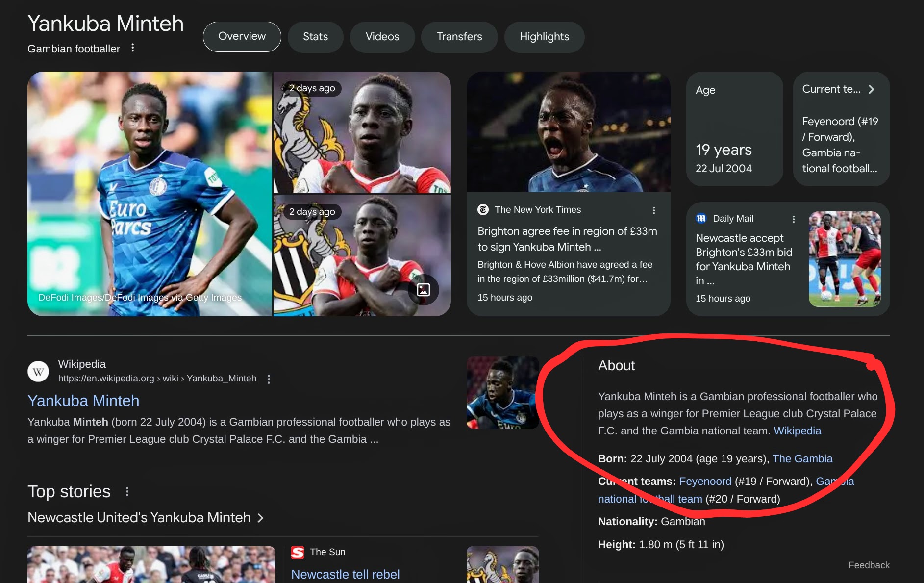
Task: Expand the Current team card chevron
Action: pos(871,89)
